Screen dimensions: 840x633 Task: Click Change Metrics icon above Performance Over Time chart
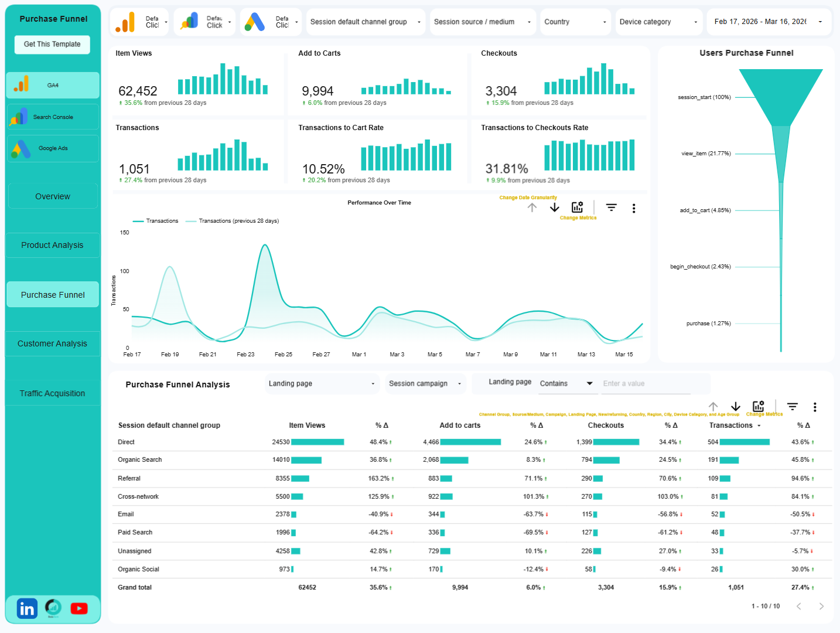578,207
